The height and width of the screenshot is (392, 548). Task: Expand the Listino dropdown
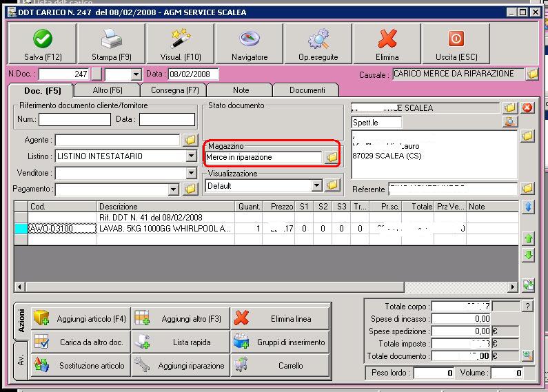pyautogui.click(x=191, y=156)
